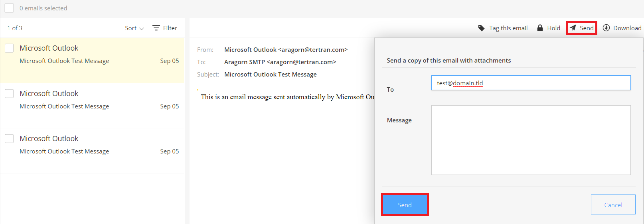Image resolution: width=644 pixels, height=224 pixels.
Task: Expand the Sort dropdown
Action: pyautogui.click(x=134, y=28)
